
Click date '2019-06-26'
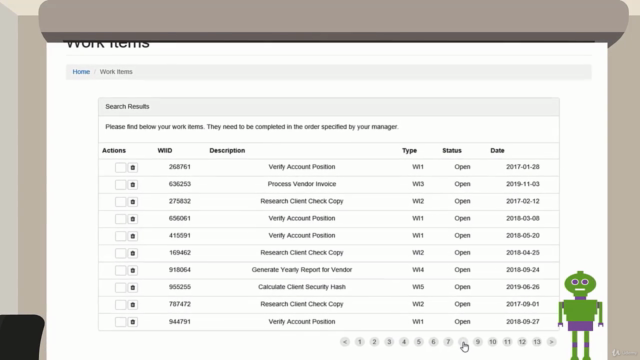pos(522,287)
